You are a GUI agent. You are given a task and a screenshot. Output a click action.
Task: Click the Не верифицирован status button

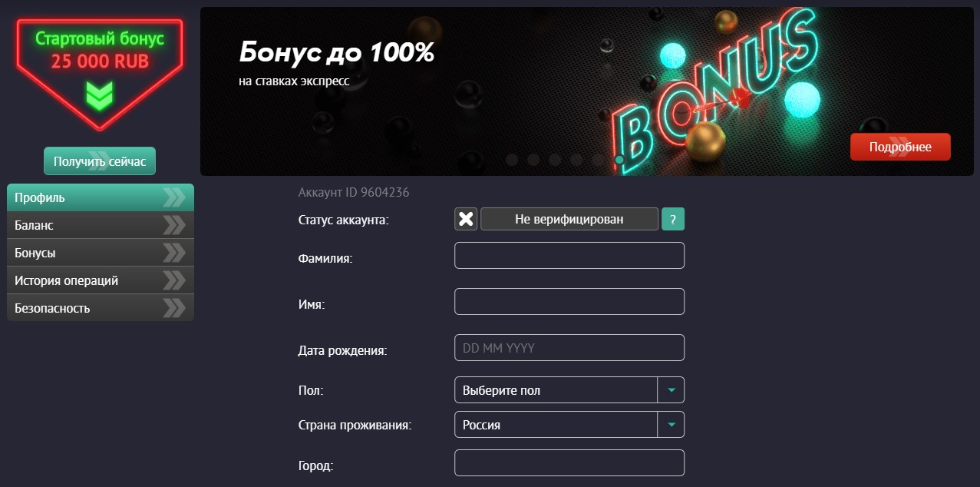click(569, 219)
